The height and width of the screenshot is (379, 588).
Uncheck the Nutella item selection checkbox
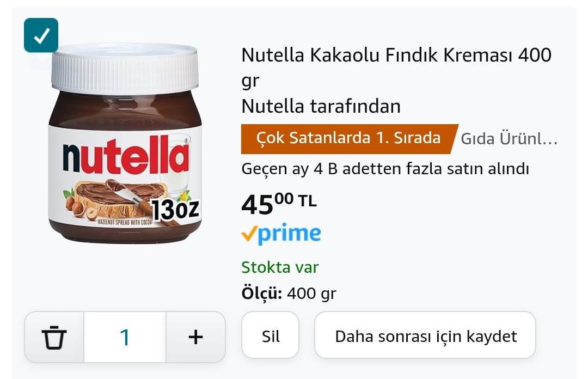(41, 35)
